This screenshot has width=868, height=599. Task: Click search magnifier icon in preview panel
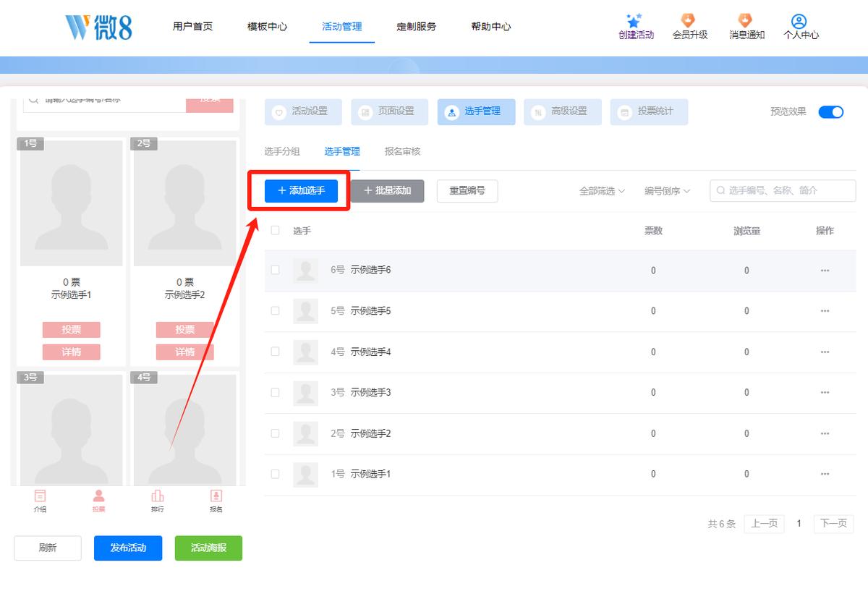(34, 99)
